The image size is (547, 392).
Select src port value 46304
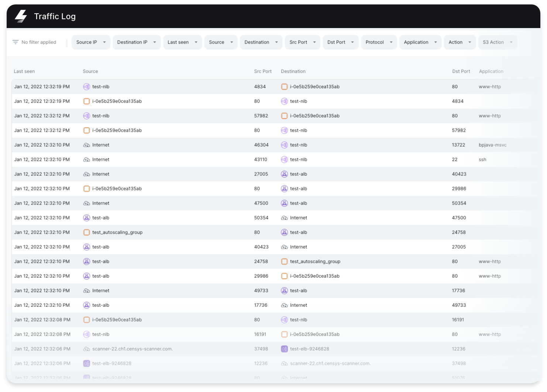coord(261,145)
